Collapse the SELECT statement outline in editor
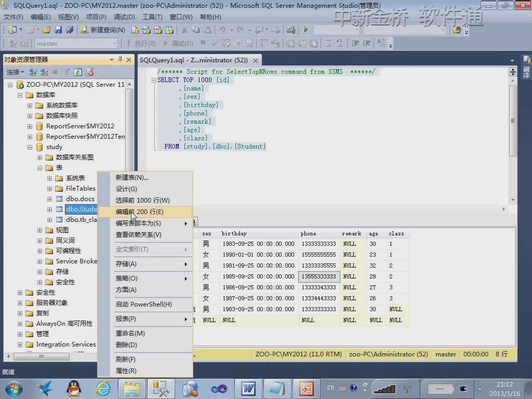 (x=154, y=80)
